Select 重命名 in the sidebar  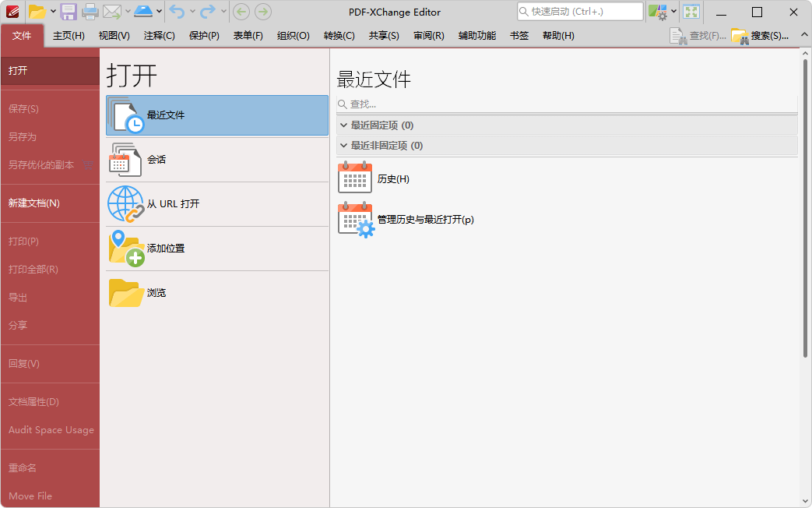point(51,468)
